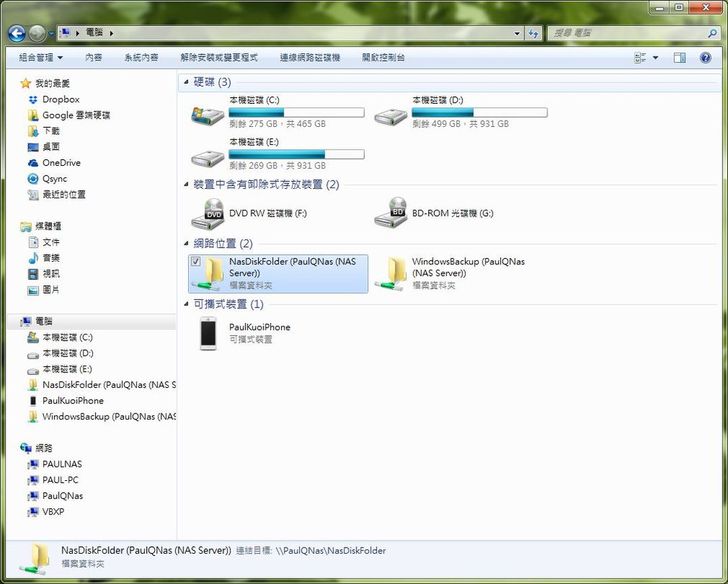Click the C: drive capacity bar

(296, 112)
